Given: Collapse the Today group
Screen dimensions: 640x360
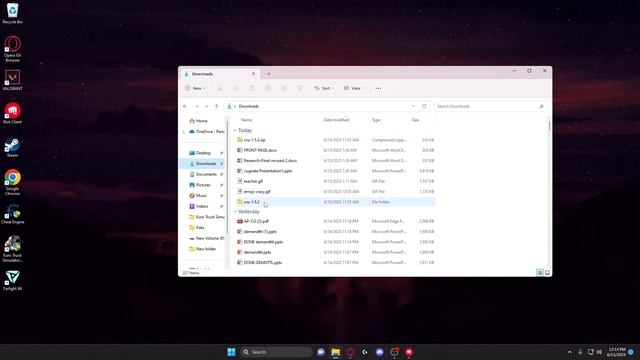Looking at the screenshot, I should (x=235, y=130).
